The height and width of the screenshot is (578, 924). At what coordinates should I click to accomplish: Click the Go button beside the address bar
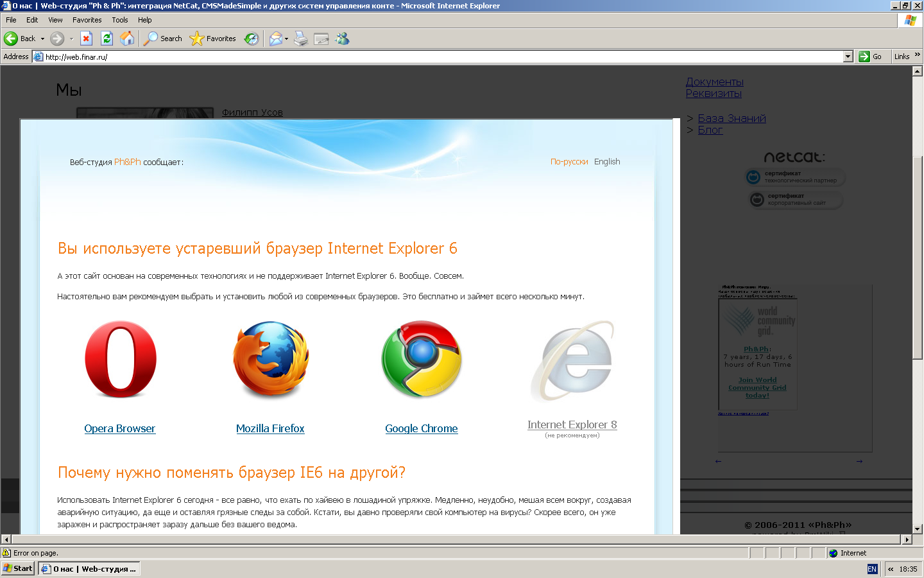click(871, 57)
